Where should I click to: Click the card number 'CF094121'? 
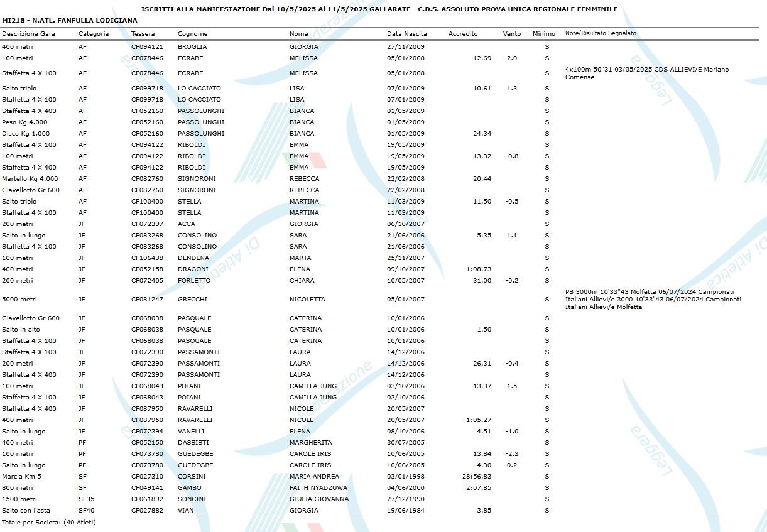click(147, 47)
